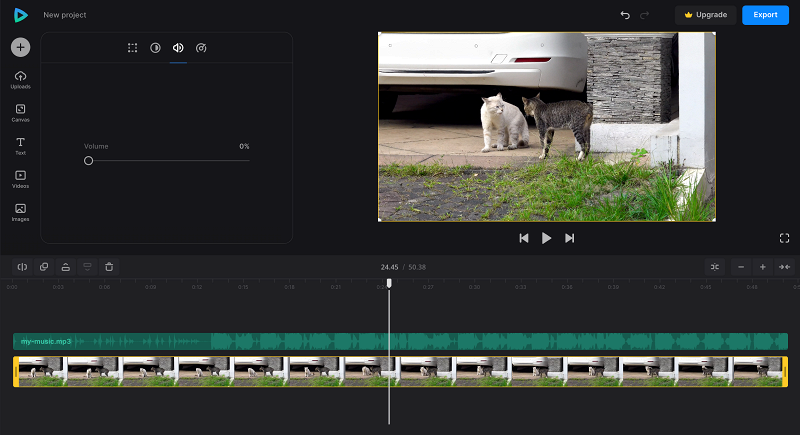Open the Uploads sidebar panel
Screen dimensions: 800x435
point(20,80)
